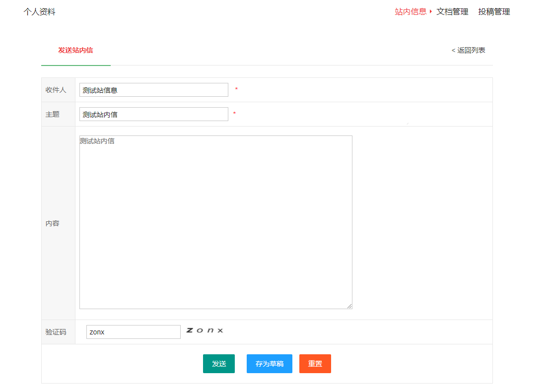Refresh the zonx captcha image

(205, 330)
